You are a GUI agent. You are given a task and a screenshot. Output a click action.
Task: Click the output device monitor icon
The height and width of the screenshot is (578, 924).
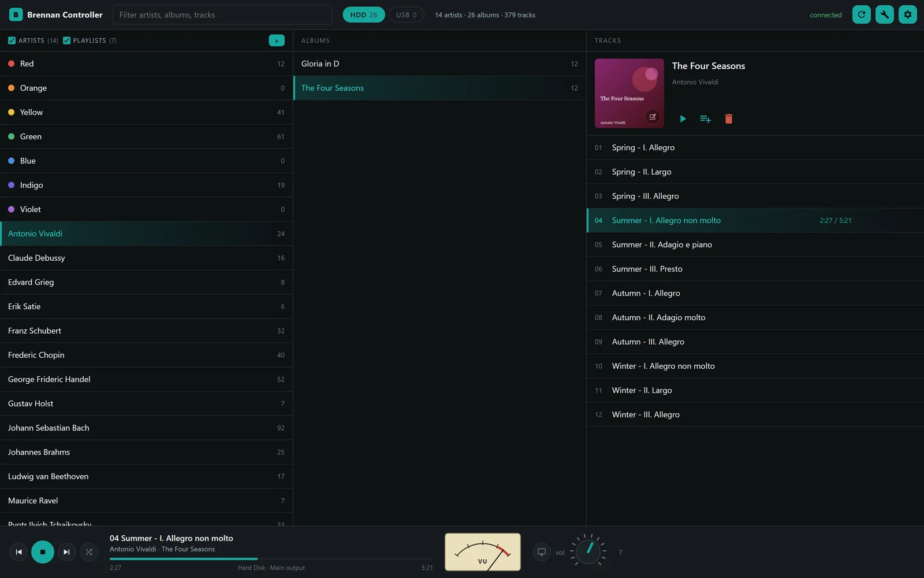[542, 552]
